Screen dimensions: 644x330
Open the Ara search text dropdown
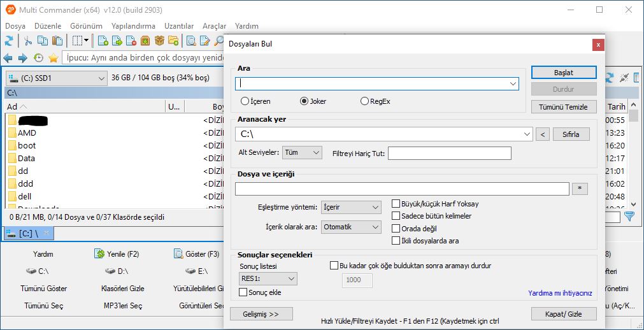point(513,84)
